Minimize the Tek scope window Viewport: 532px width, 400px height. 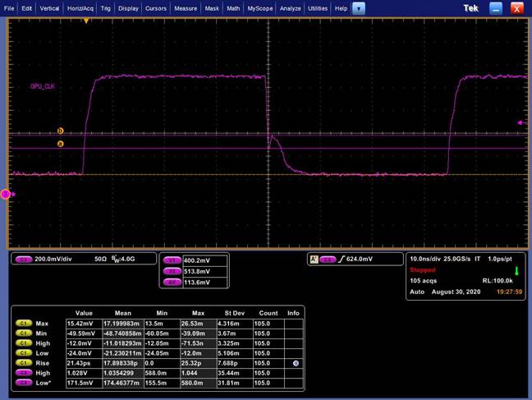495,8
